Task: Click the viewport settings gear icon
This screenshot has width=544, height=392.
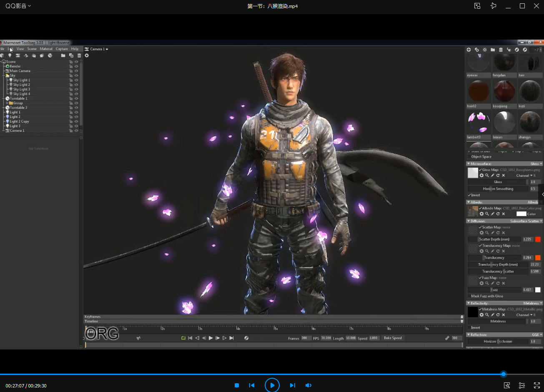Action: [87, 55]
